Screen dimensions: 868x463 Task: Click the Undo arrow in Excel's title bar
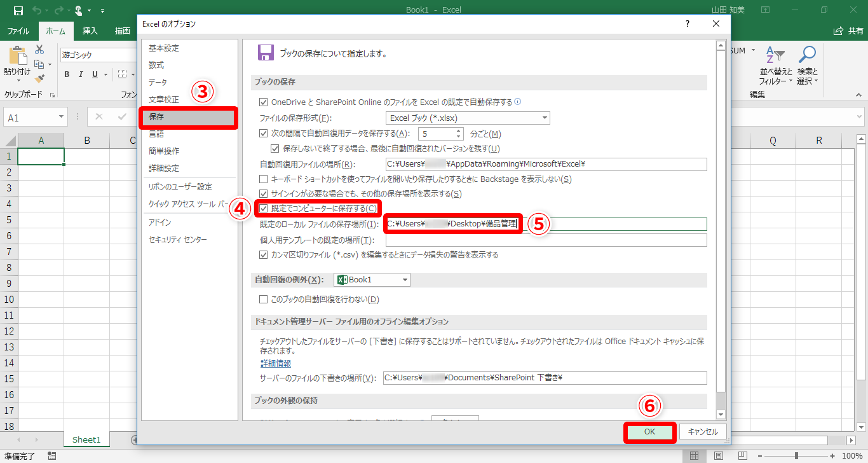pos(37,10)
